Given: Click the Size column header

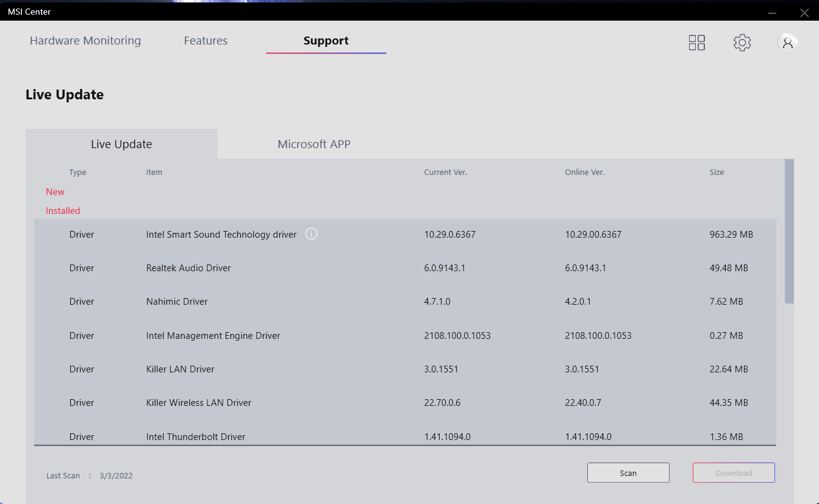Looking at the screenshot, I should pos(717,172).
